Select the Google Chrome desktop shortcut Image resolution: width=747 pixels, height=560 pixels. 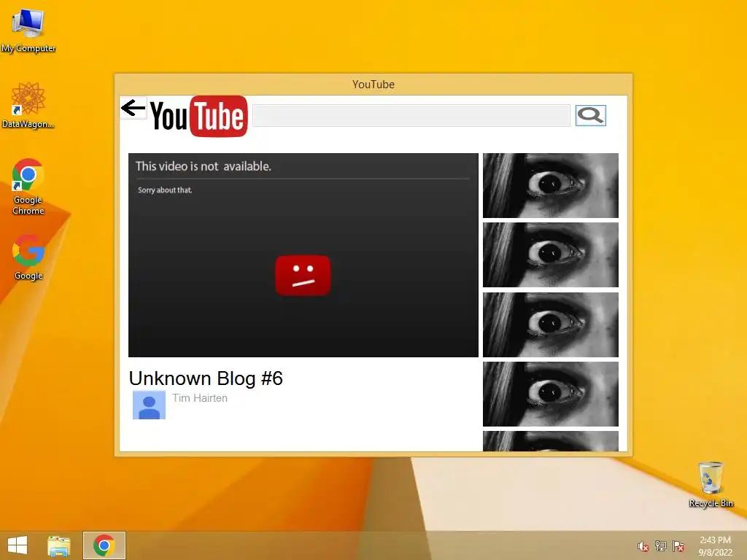tap(28, 187)
